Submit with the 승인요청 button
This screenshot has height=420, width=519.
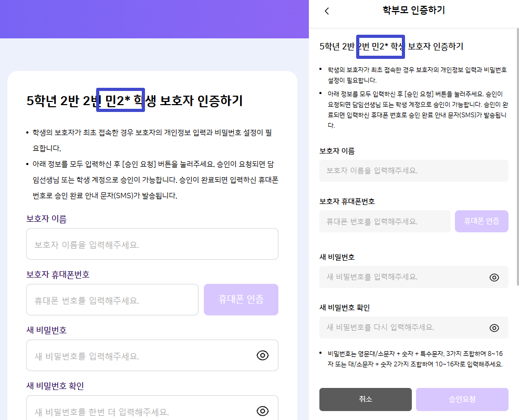tap(462, 399)
